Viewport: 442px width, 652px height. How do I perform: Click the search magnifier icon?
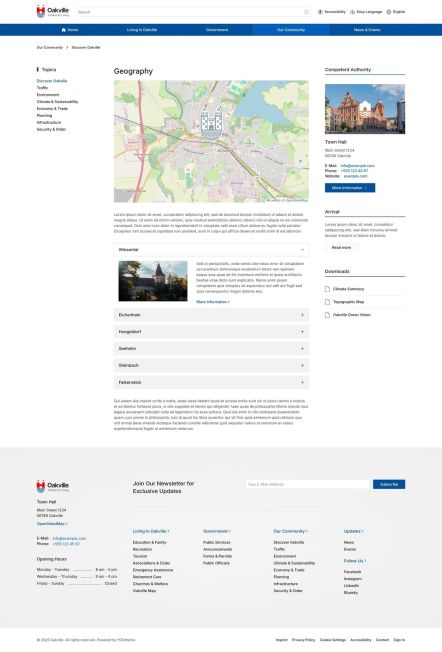[x=306, y=12]
